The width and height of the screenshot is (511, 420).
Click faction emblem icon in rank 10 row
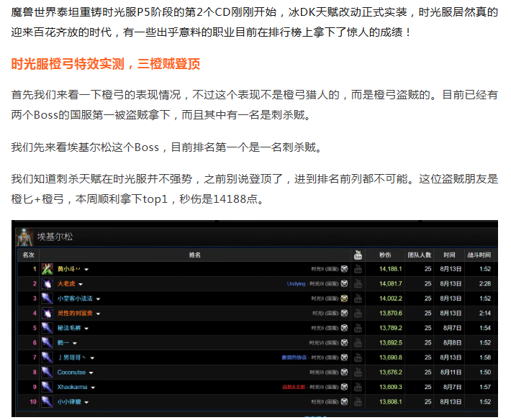pos(344,402)
